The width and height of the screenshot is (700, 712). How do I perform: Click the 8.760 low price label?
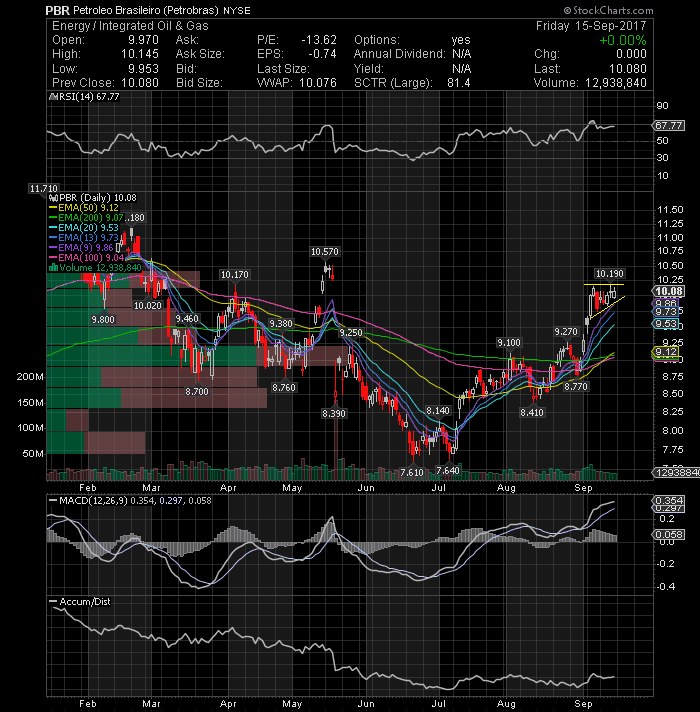tap(284, 387)
